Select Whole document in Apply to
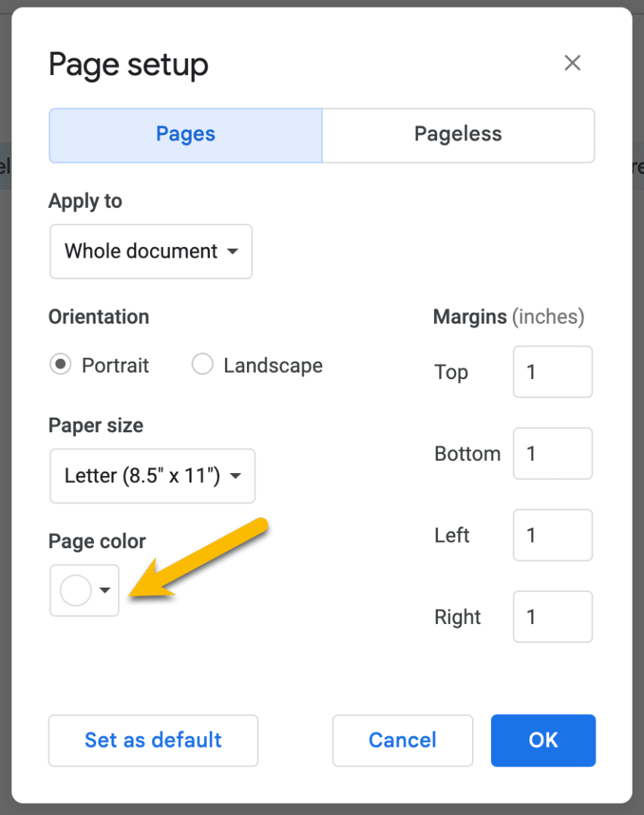This screenshot has width=644, height=815. tap(150, 252)
